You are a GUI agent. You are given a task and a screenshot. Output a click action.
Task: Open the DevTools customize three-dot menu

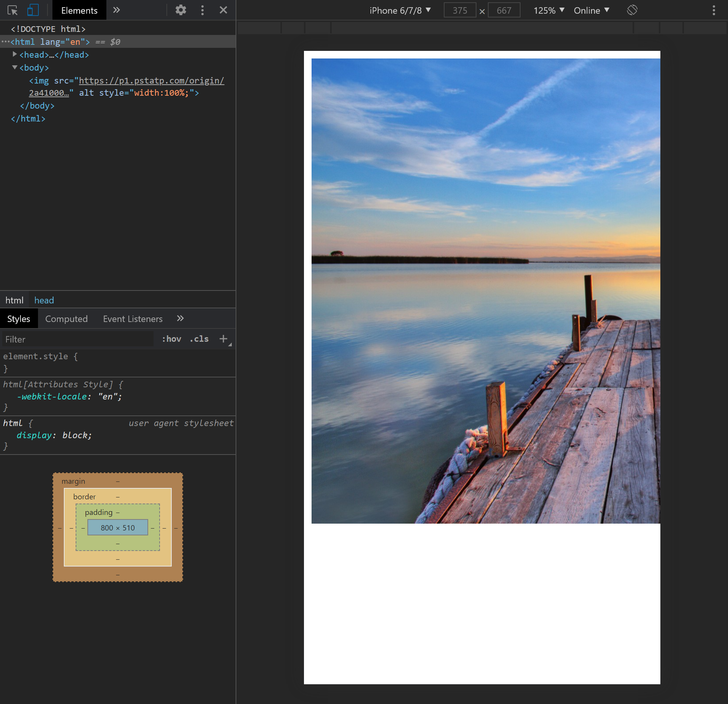pos(202,10)
